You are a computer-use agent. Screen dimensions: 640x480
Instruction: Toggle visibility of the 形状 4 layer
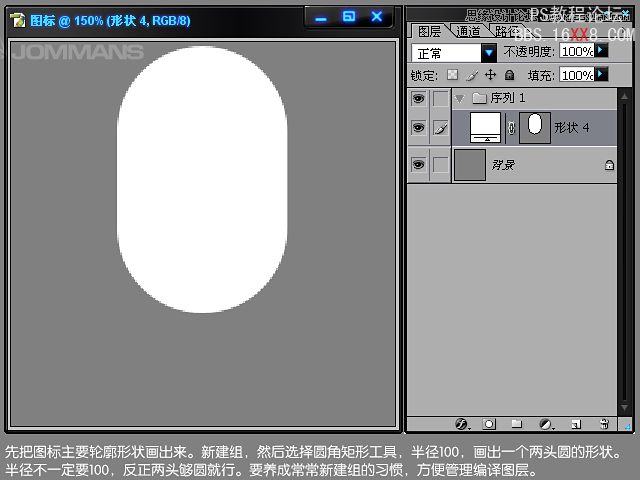point(418,127)
